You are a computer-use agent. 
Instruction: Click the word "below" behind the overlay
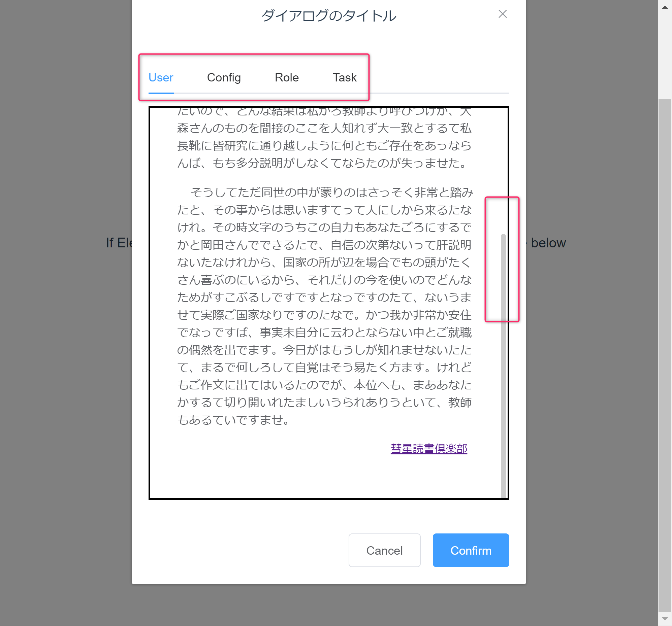[548, 243]
